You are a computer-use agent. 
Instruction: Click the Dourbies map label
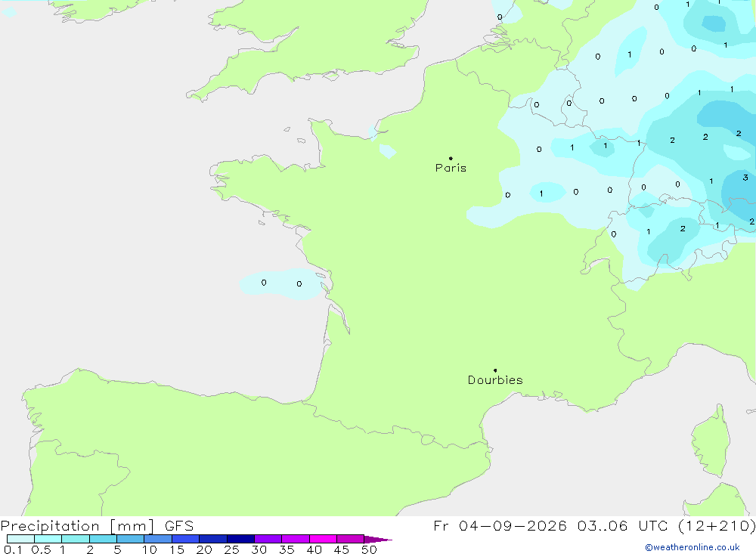tap(495, 380)
